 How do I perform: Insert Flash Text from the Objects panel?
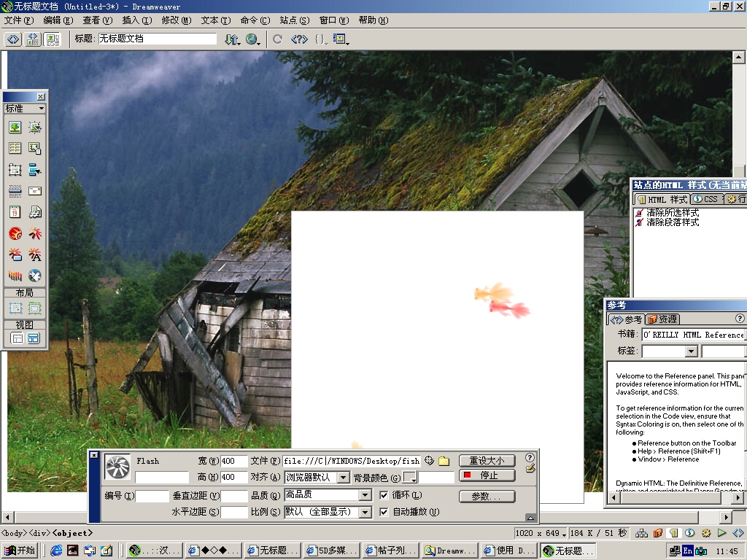(35, 254)
